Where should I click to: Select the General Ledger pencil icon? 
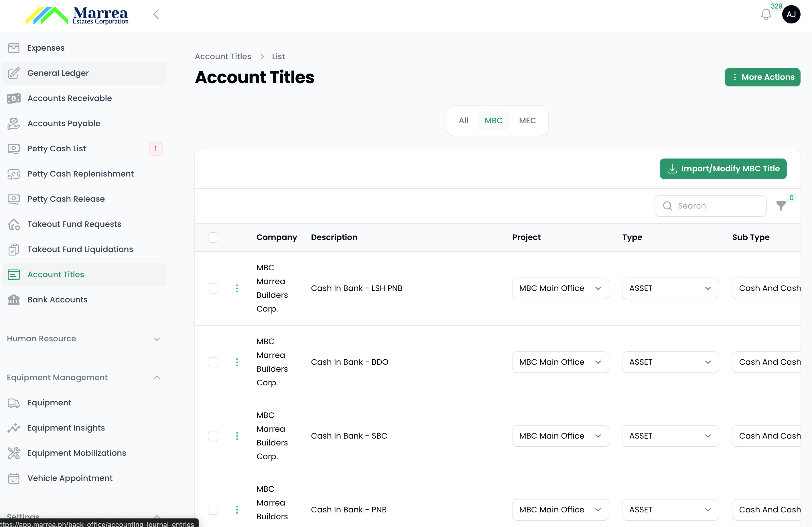[14, 73]
